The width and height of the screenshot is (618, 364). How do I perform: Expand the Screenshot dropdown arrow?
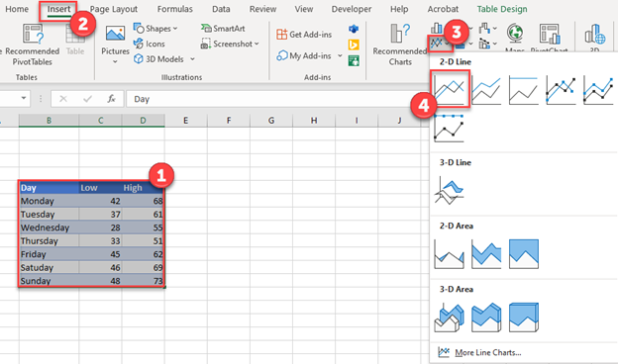click(257, 44)
